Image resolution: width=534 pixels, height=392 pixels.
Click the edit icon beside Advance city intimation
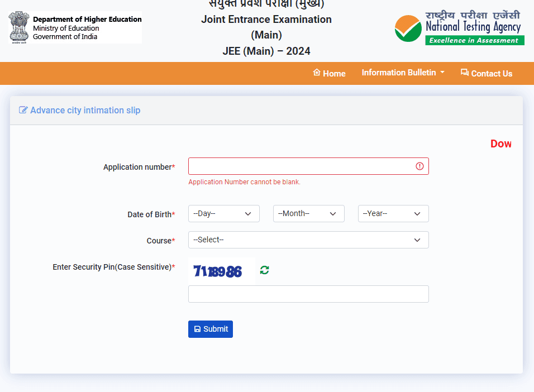[x=23, y=110]
